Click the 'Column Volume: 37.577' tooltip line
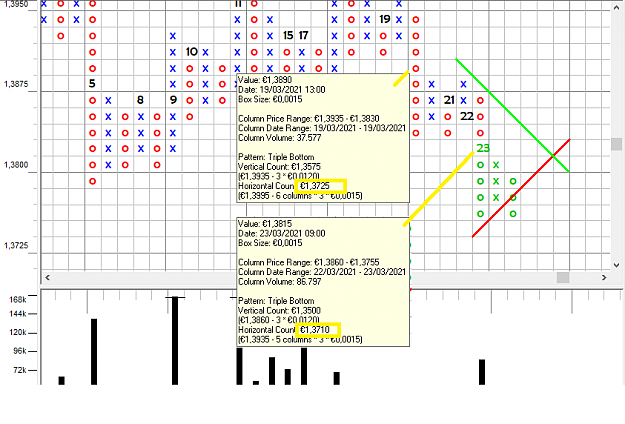The image size is (625, 424). (280, 138)
